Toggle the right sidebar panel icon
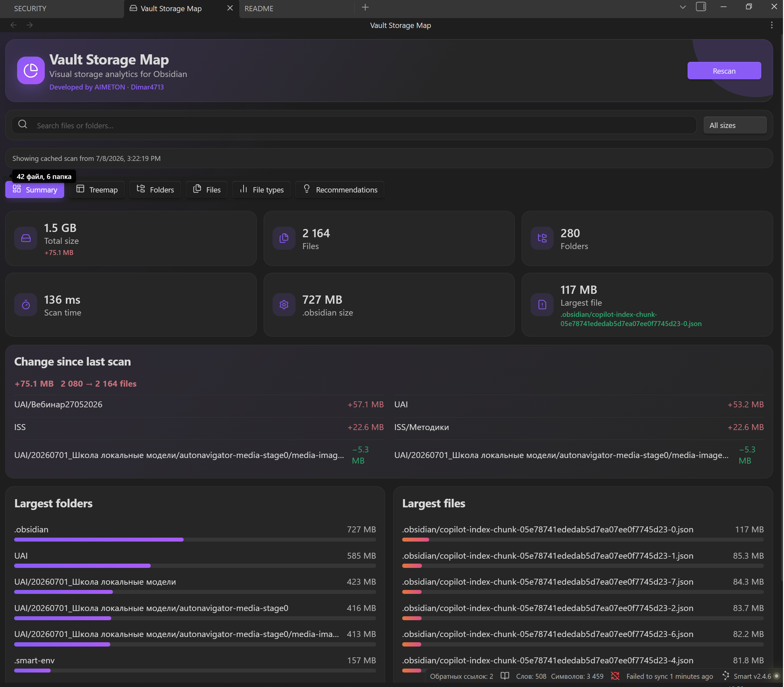This screenshot has width=784, height=687. 701,7
